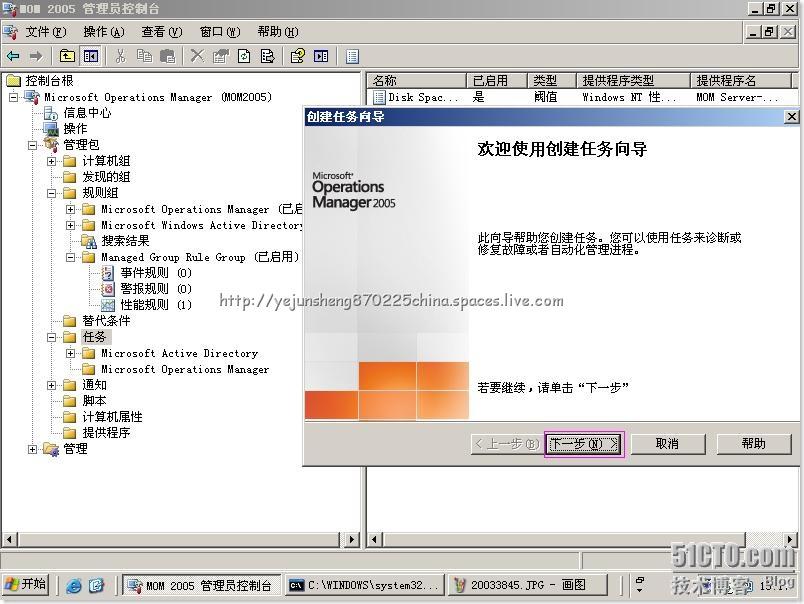
Task: Expand the 管理 tree node
Action: pyautogui.click(x=32, y=449)
